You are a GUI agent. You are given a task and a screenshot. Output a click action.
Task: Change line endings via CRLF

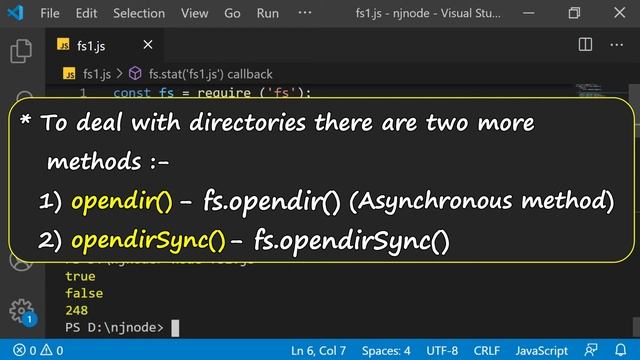[x=487, y=351]
